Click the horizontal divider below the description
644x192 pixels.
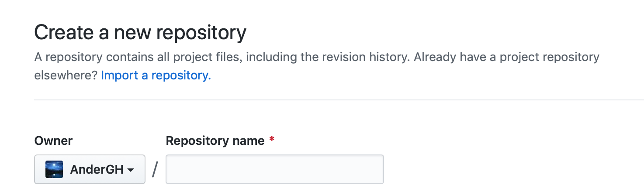click(339, 100)
